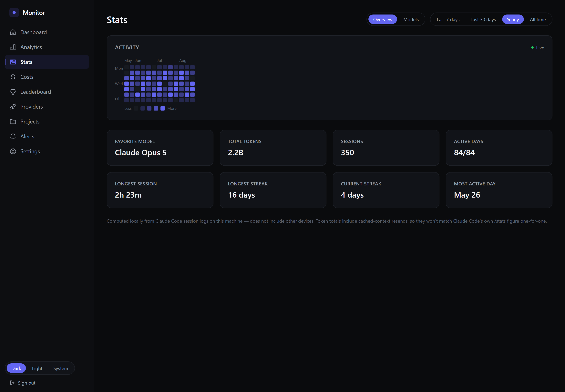Click the Current Streak 4 days value
The image size is (565, 392).
click(x=352, y=195)
